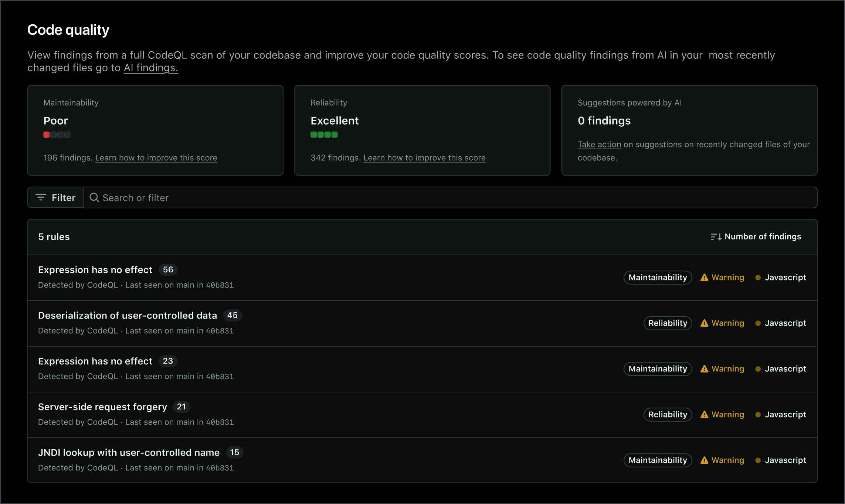Open JNDI lookup with user-controlled name rule
Image resolution: width=845 pixels, height=504 pixels.
[129, 453]
